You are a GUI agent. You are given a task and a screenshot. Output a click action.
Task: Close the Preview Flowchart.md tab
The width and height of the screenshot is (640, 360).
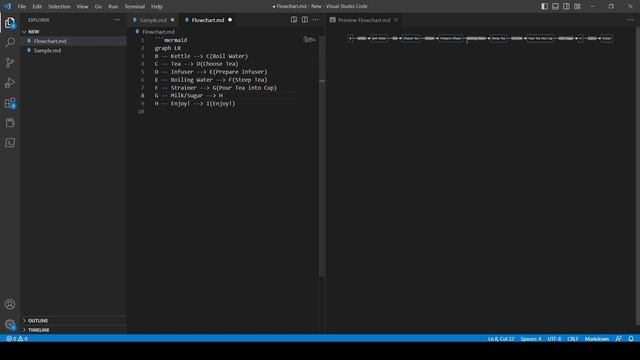pyautogui.click(x=396, y=20)
